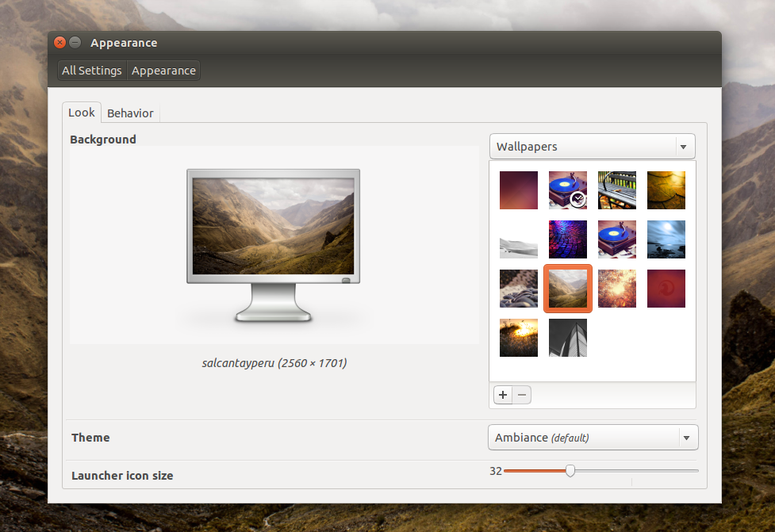Select the Look tab

[x=82, y=113]
